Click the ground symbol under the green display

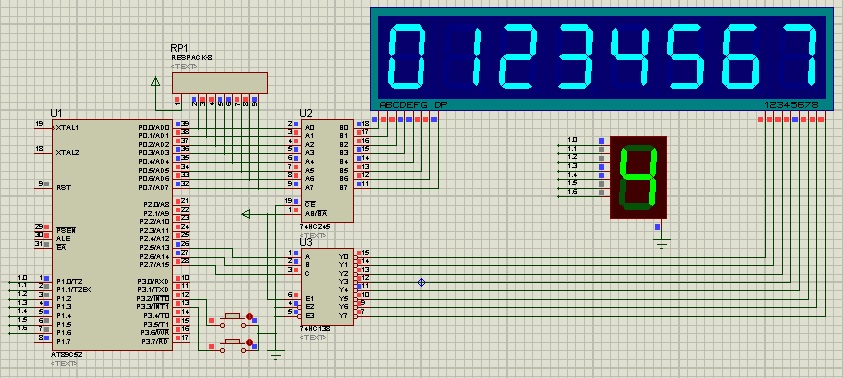pos(662,244)
